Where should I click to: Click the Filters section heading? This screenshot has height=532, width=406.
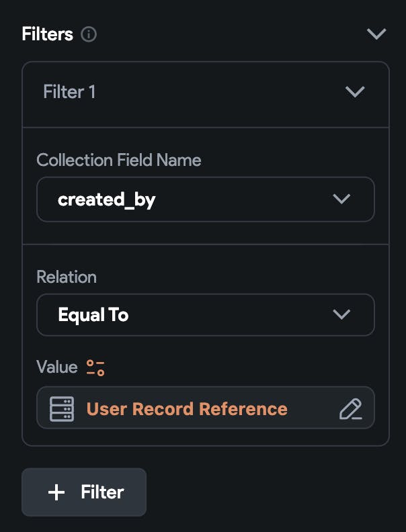47,34
